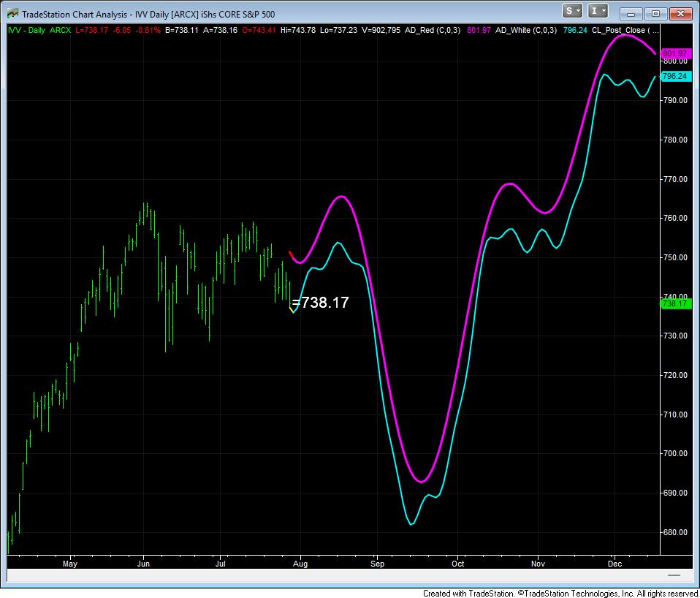Viewport: 700px width, 598px height.
Task: Click the cyan AD_White value '796.24' in status line
Action: click(x=575, y=31)
